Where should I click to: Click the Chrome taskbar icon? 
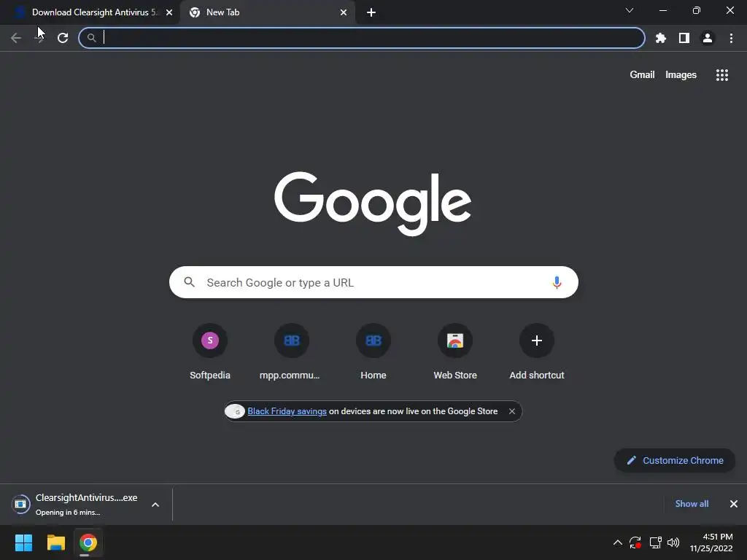88,542
